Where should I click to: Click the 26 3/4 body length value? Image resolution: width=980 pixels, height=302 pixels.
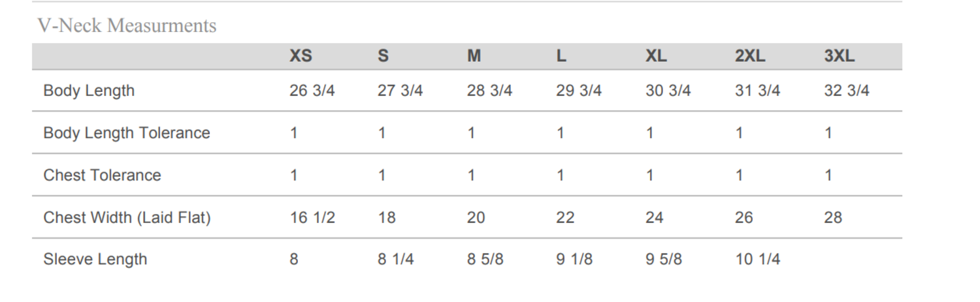pyautogui.click(x=312, y=91)
